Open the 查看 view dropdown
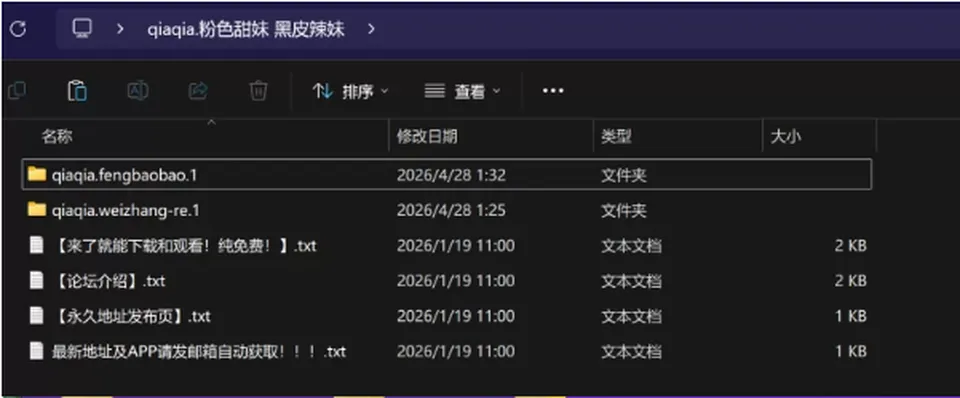This screenshot has height=398, width=960. pos(462,92)
